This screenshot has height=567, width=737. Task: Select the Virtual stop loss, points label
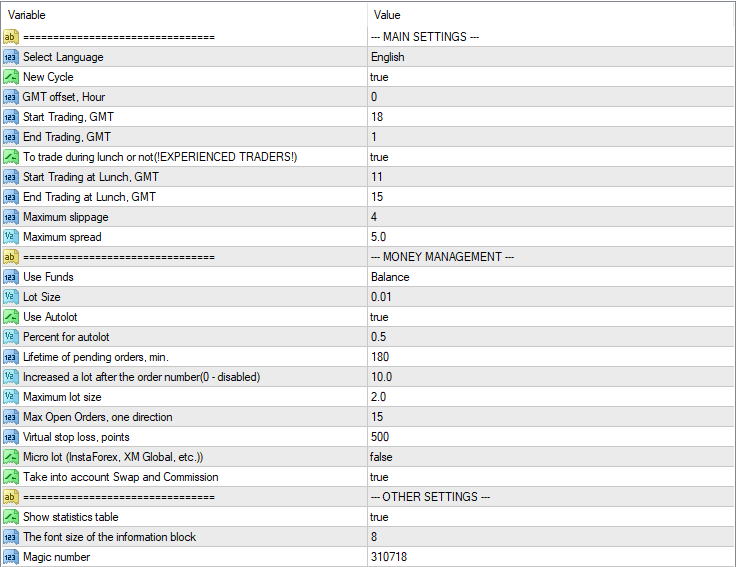pos(76,437)
